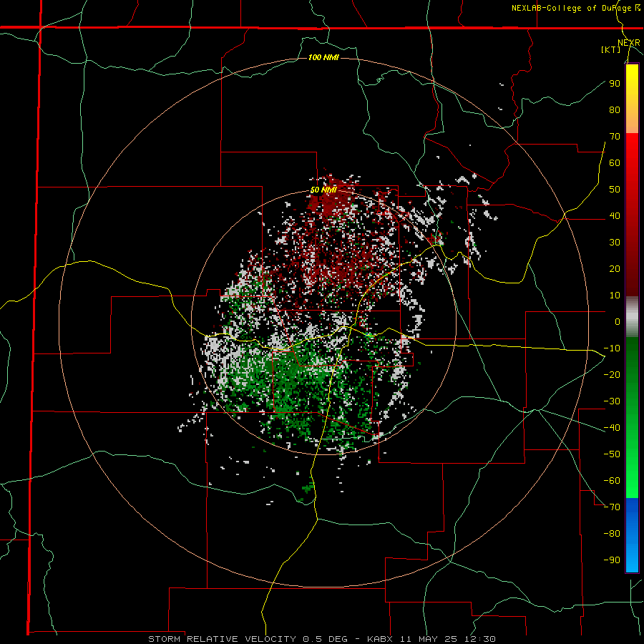Screen dimensions: 644x644
Task: Click the 70 value on the color scale
Action: pos(615,137)
